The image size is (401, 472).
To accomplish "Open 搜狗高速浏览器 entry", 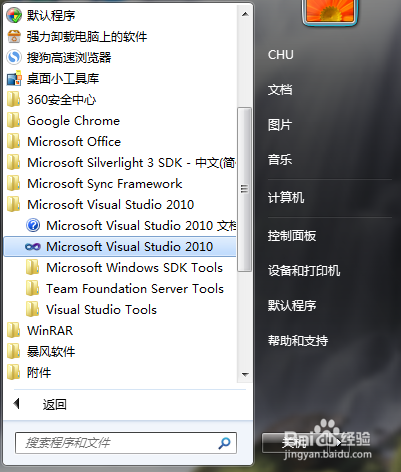I will 69,57.
